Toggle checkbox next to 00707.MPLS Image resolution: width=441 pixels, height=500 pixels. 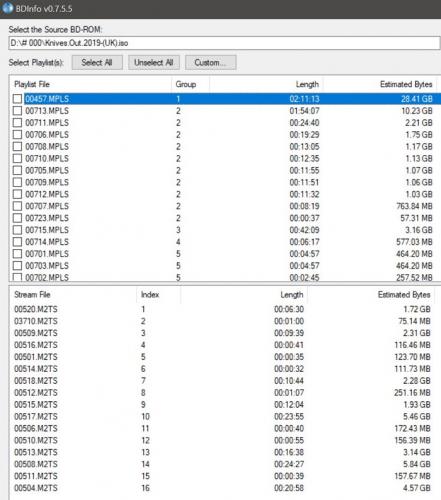pyautogui.click(x=17, y=206)
